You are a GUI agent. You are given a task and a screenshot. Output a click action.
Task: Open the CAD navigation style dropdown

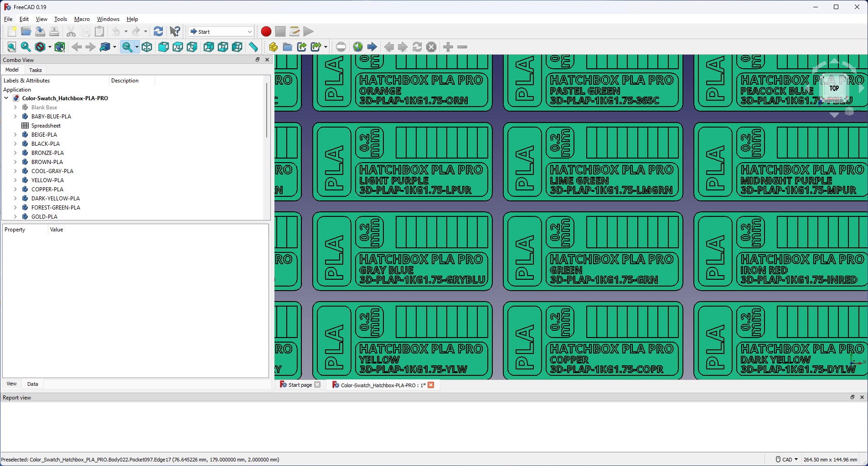tap(787, 460)
